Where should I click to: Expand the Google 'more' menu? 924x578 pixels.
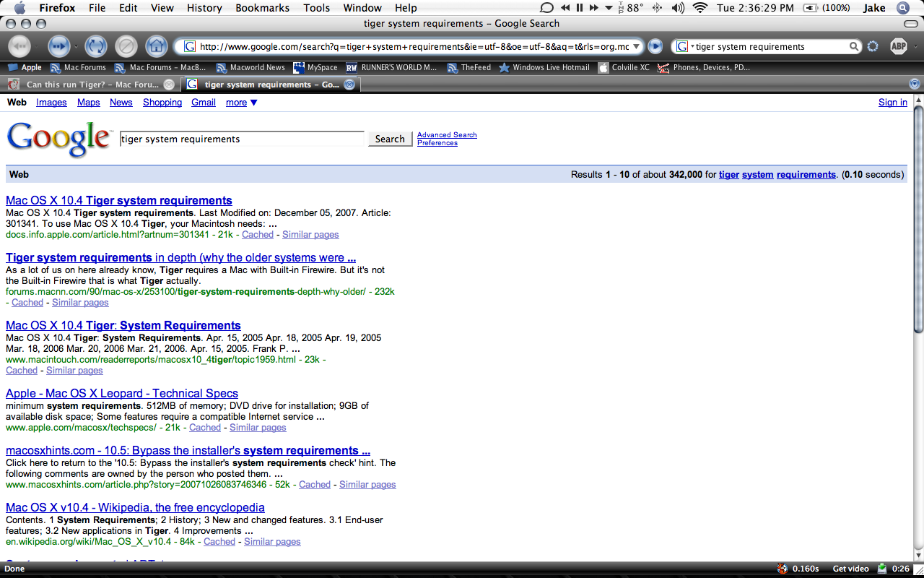(x=242, y=103)
